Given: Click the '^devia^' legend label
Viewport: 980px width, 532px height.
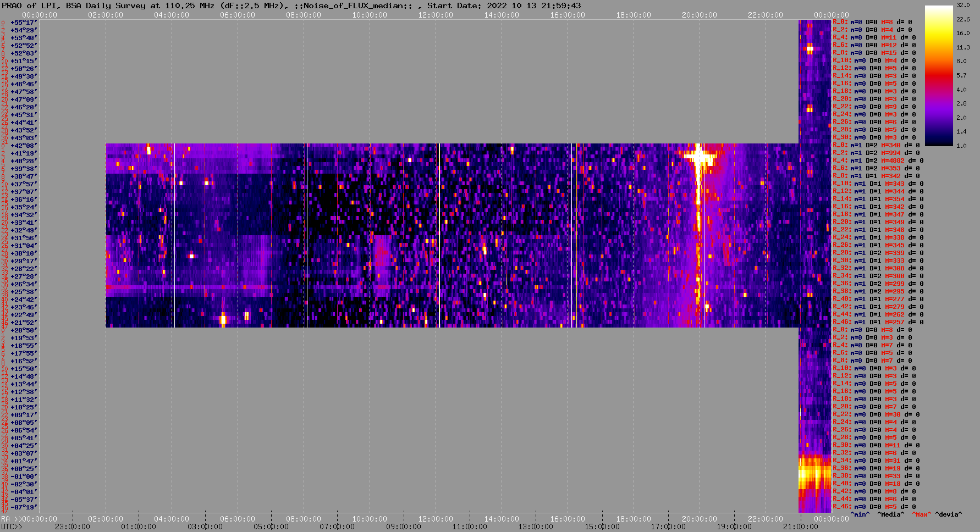Looking at the screenshot, I should click(x=949, y=514).
